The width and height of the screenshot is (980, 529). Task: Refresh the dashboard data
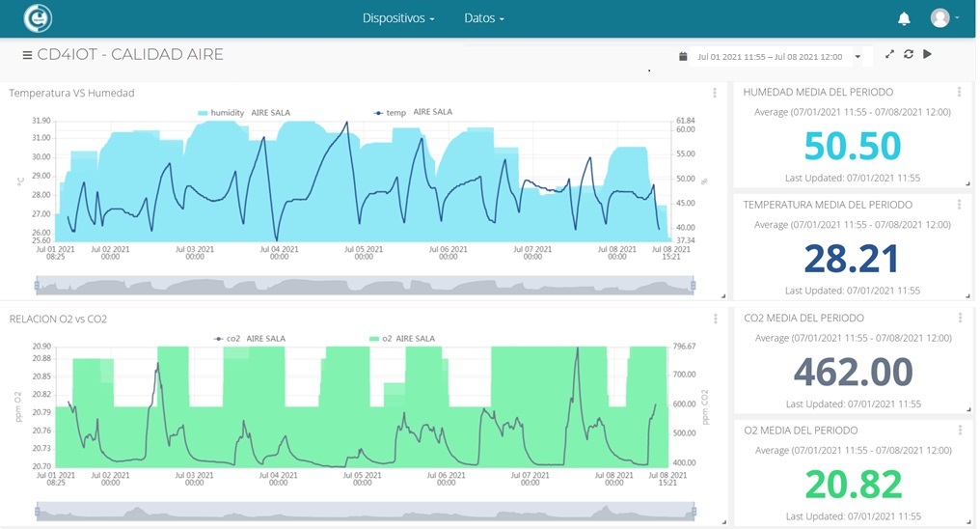(x=908, y=54)
